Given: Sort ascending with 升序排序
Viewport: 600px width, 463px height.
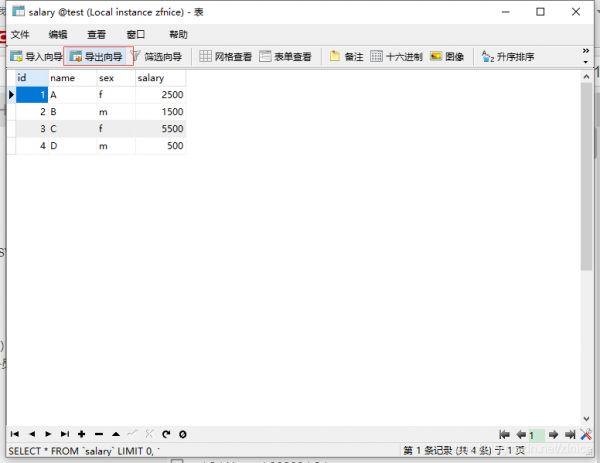Looking at the screenshot, I should (507, 57).
